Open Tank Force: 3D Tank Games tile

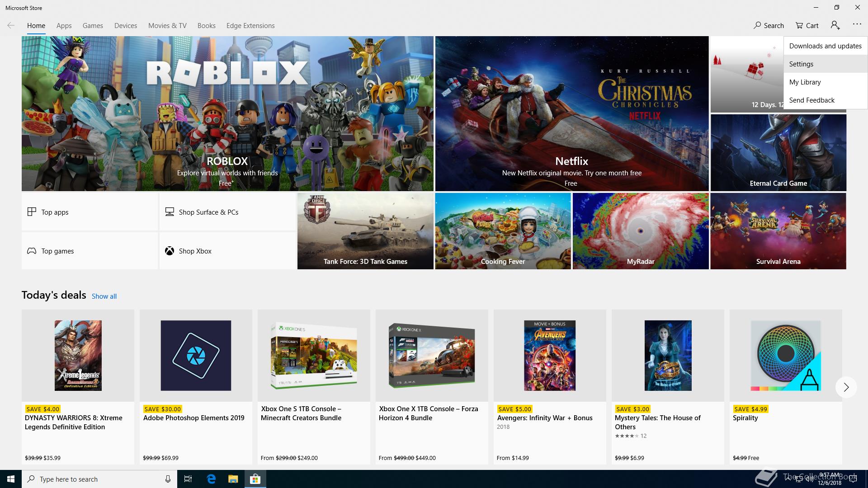click(x=365, y=231)
